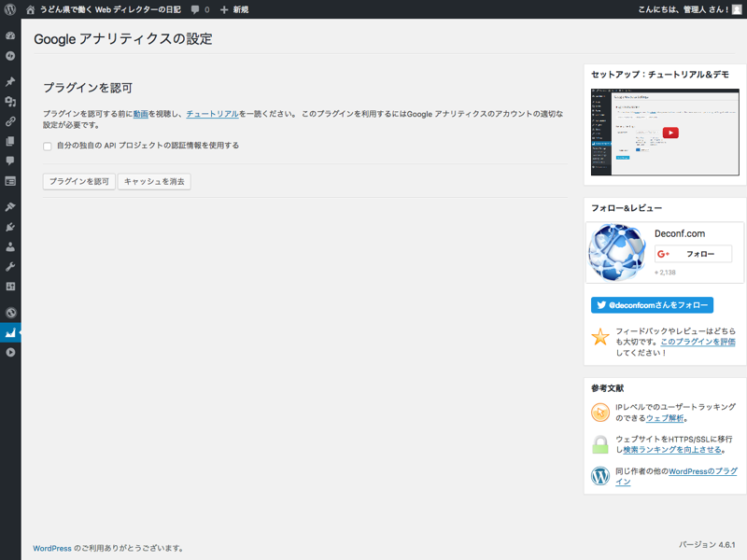Open the 検索ランキングを向上させる link
Image resolution: width=747 pixels, height=560 pixels.
(672, 450)
